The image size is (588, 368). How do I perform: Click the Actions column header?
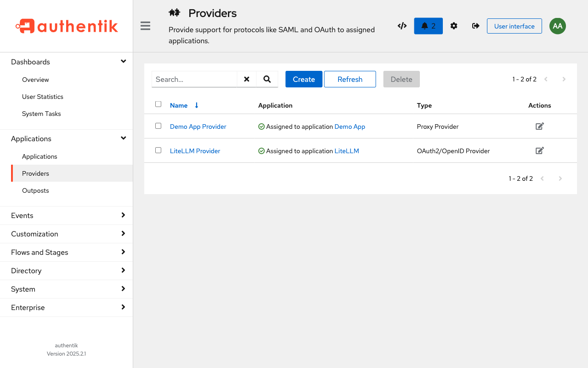click(540, 105)
